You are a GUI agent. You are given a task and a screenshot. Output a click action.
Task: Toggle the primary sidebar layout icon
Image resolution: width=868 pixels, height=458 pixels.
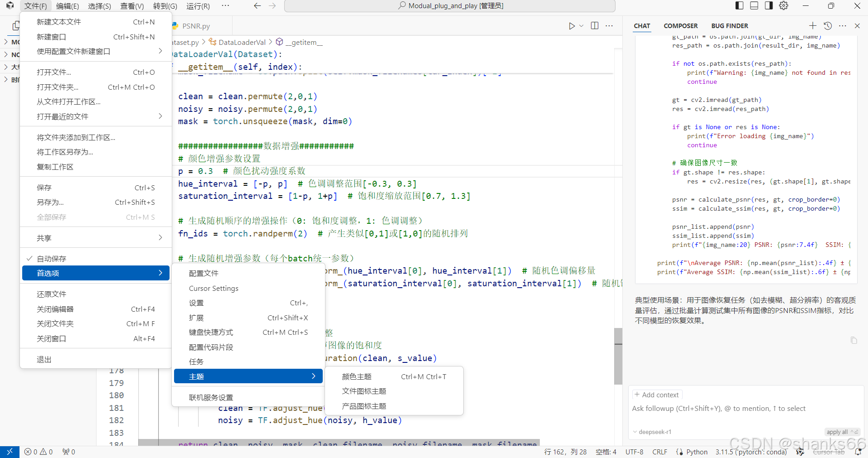(x=739, y=5)
